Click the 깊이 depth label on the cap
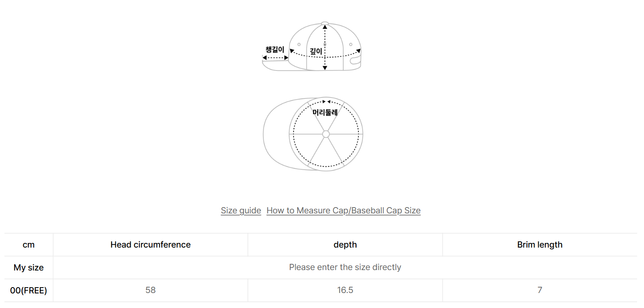Image resolution: width=644 pixels, height=308 pixels. (x=316, y=51)
